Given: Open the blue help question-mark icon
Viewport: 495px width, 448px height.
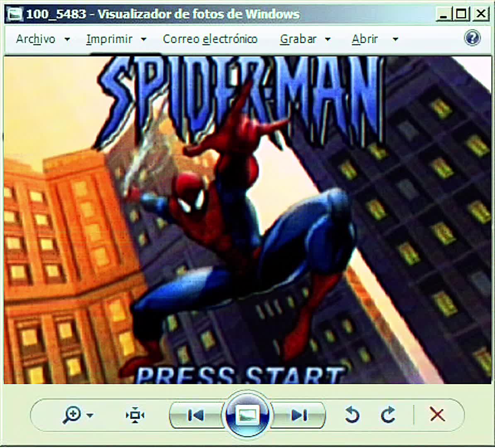Looking at the screenshot, I should [472, 38].
